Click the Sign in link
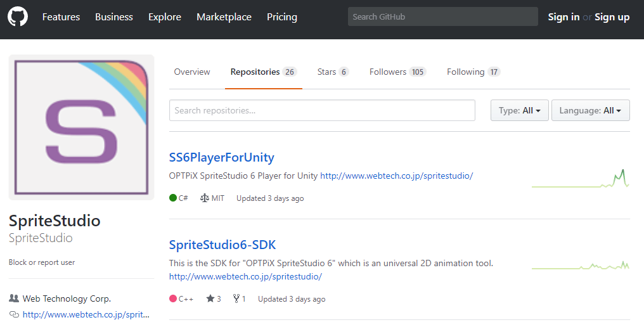 [x=563, y=17]
